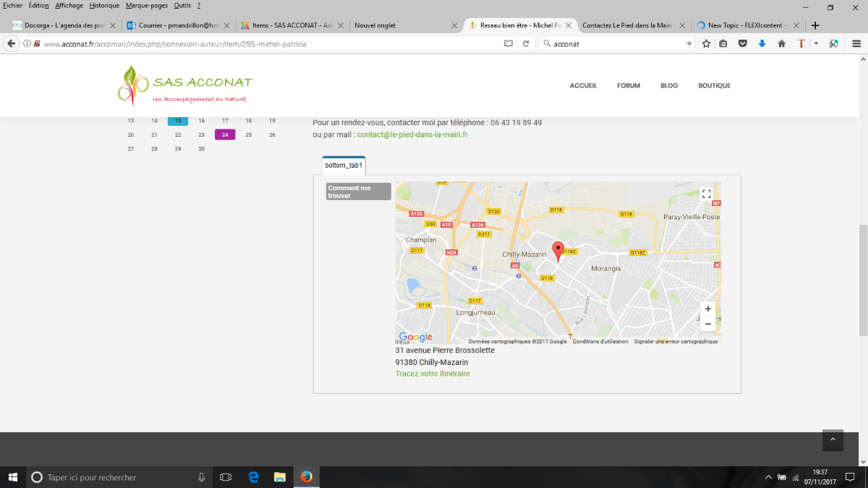The width and height of the screenshot is (868, 488).
Task: Open the notification center icon
Action: coord(850,477)
